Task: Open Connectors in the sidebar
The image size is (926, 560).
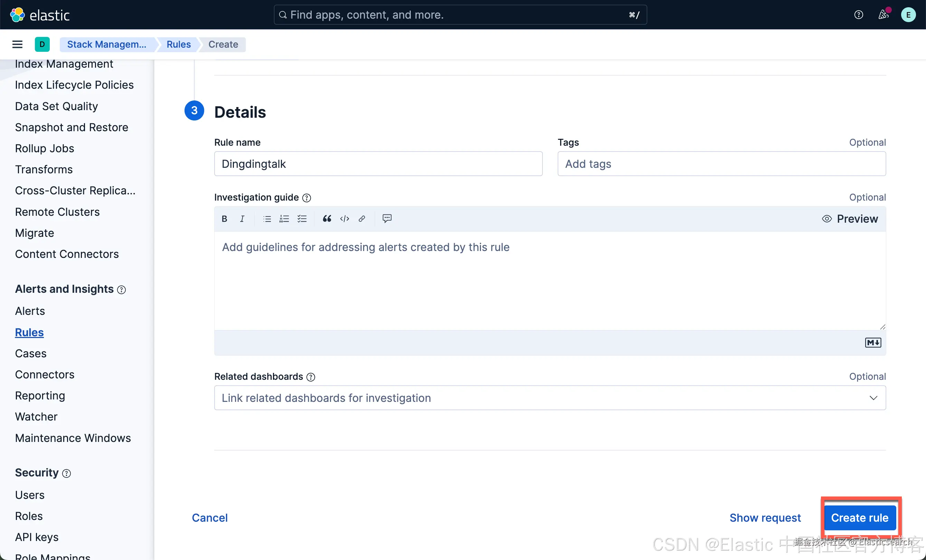Action: point(45,375)
